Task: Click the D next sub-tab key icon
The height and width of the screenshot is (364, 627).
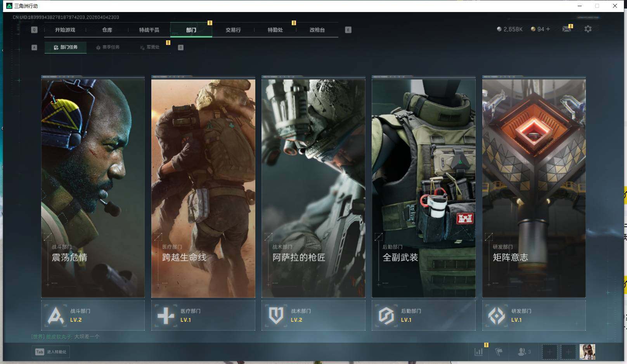Action: coord(180,47)
